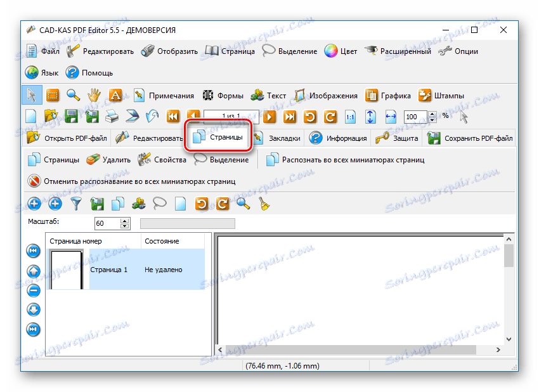
Task: Open the Язык menu
Action: tap(42, 73)
